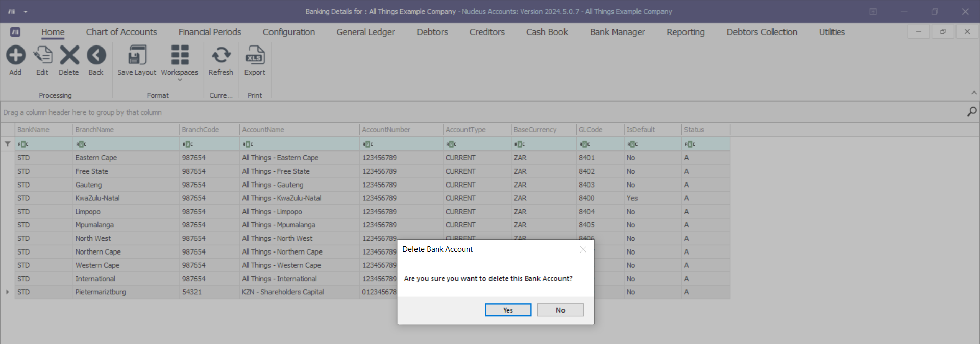
Task: Click the Back arrow icon
Action: click(x=96, y=55)
